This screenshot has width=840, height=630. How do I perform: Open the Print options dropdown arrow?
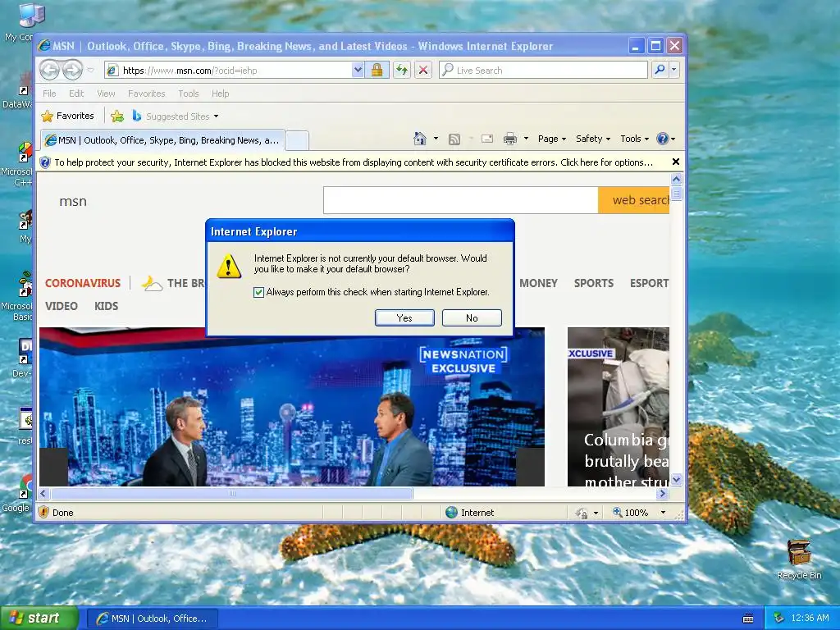(x=526, y=139)
